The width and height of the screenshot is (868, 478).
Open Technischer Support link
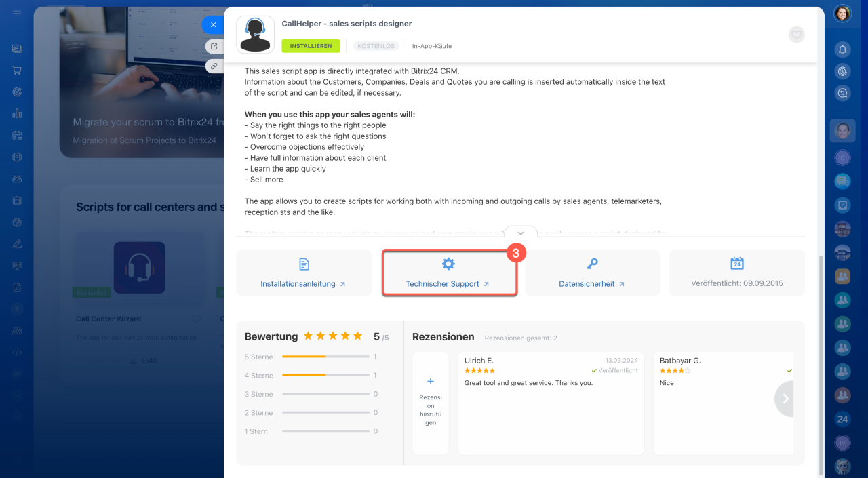(448, 284)
